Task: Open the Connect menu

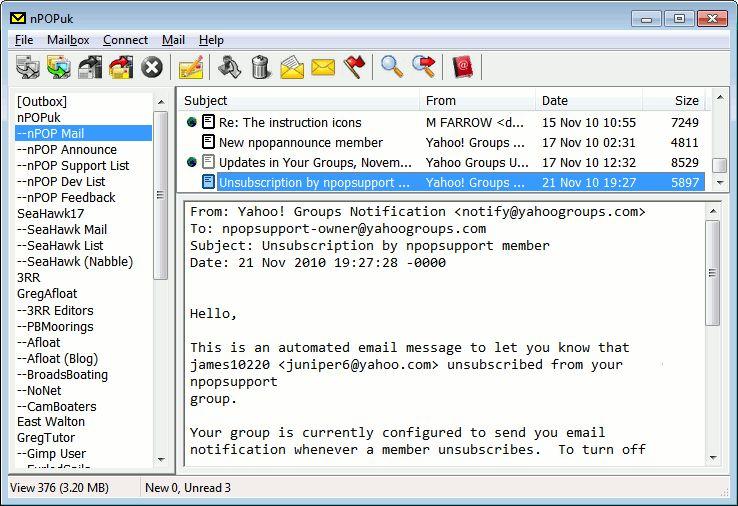Action: click(125, 40)
